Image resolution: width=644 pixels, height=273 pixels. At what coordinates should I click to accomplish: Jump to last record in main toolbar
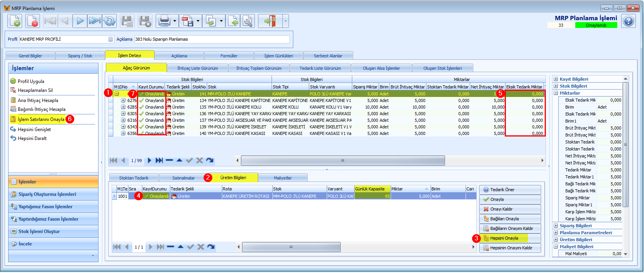pos(94,21)
